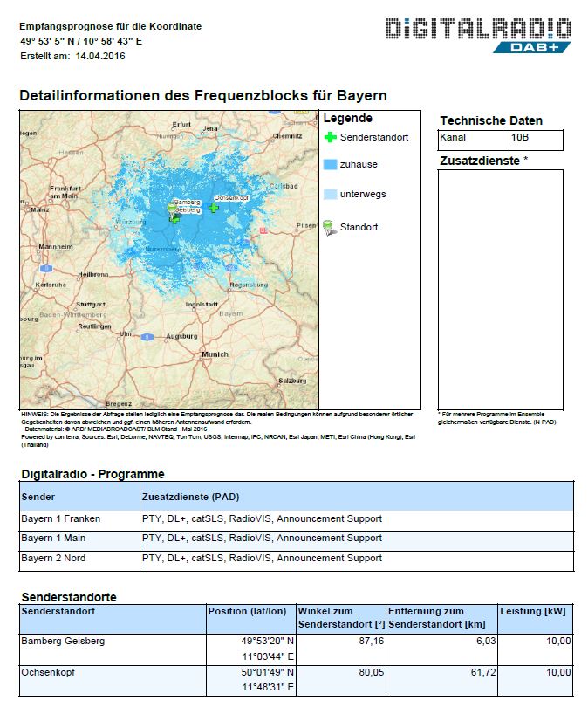The height and width of the screenshot is (714, 588).
Task: Click the dark blue zuhause legend swatch
Action: point(330,164)
